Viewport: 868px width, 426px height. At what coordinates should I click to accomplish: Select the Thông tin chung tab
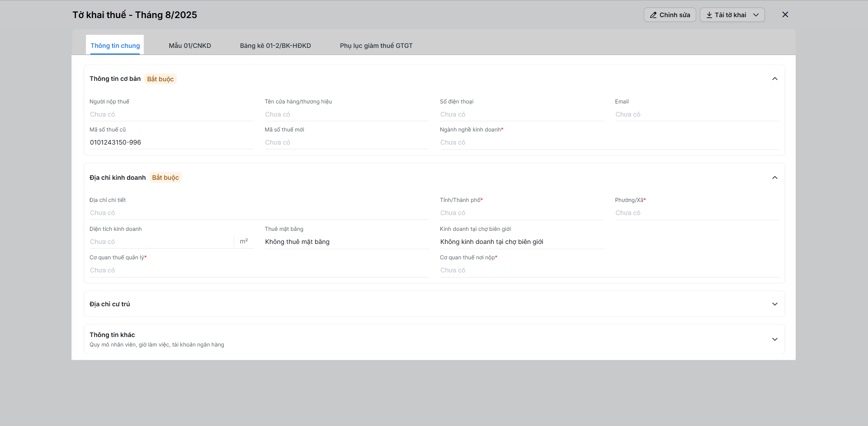point(115,46)
